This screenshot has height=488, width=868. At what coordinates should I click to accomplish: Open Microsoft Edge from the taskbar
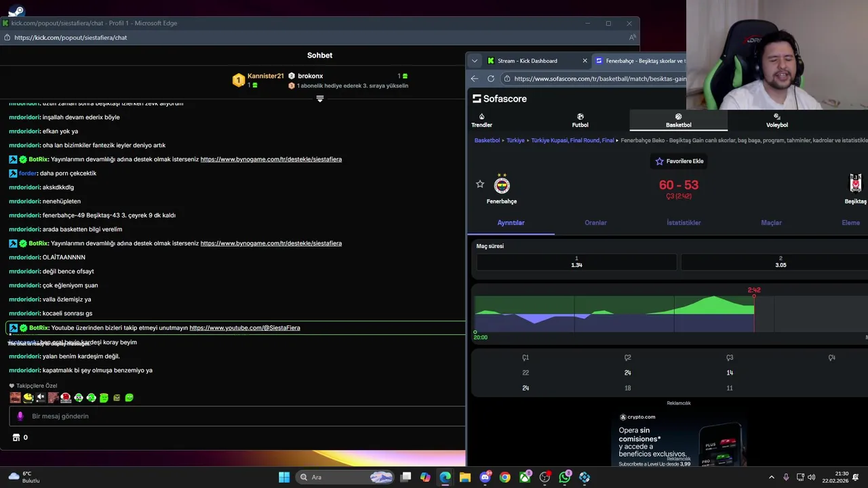[445, 477]
